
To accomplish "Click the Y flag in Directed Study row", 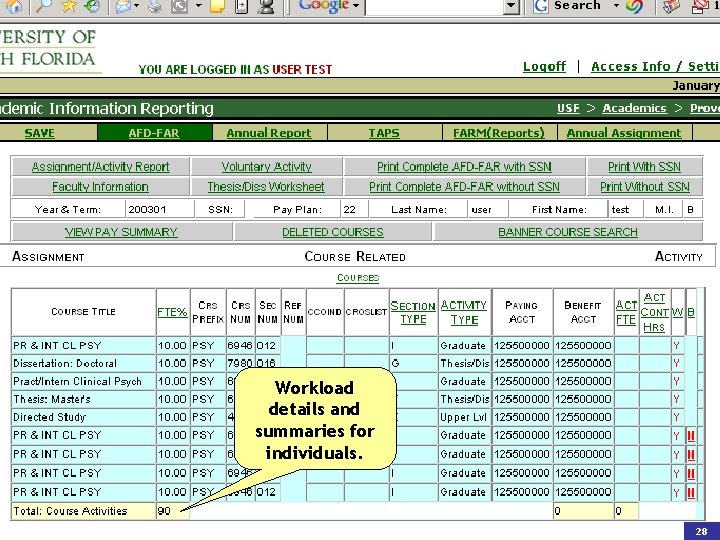I will [x=676, y=417].
